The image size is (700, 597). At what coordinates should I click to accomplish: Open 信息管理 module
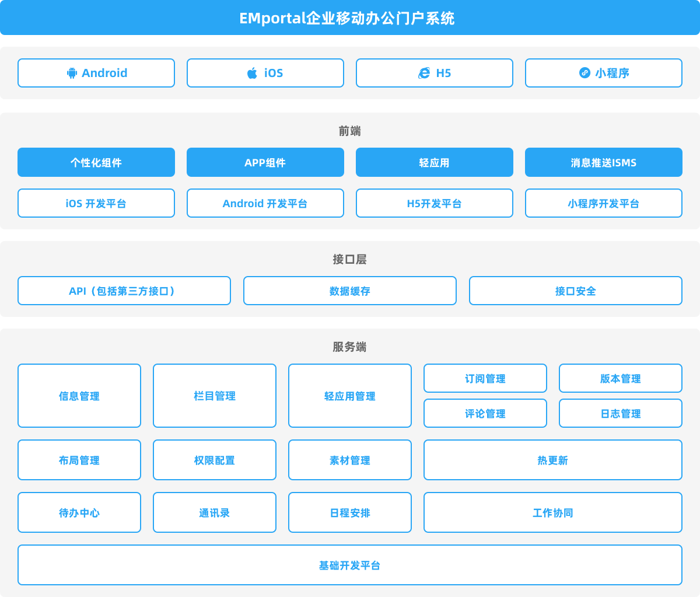point(79,396)
